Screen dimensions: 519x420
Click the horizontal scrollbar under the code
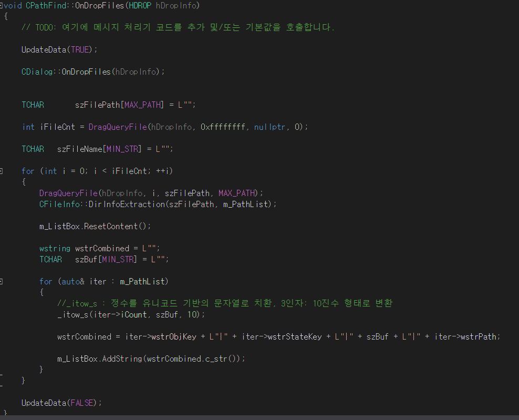coord(259,418)
